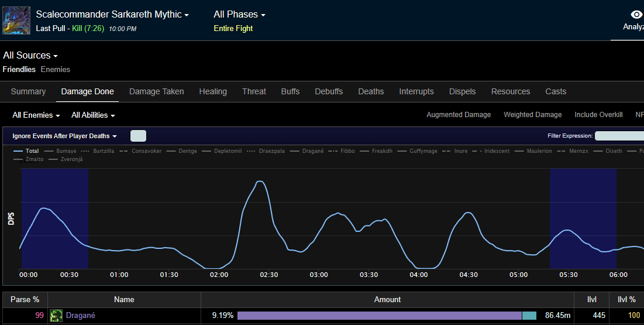The width and height of the screenshot is (644, 325).
Task: Toggle Include Overkill option
Action: click(x=598, y=115)
